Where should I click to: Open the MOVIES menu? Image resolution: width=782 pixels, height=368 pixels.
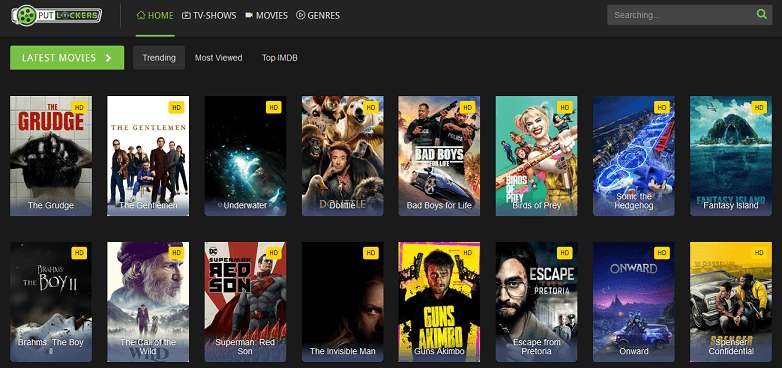(x=266, y=15)
